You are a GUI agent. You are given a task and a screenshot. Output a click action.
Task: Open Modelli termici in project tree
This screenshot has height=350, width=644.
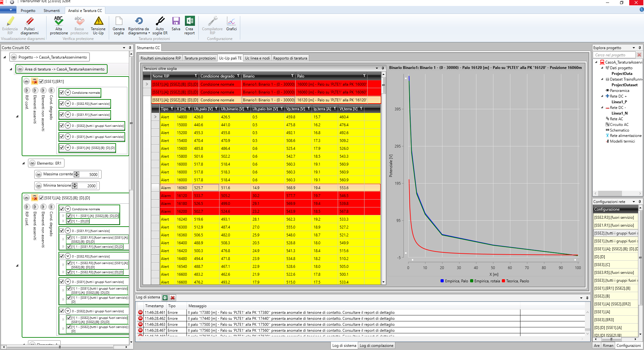coord(622,141)
